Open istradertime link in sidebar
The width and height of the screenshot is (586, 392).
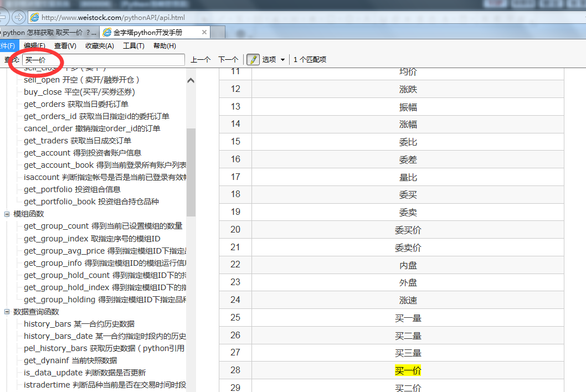point(105,385)
